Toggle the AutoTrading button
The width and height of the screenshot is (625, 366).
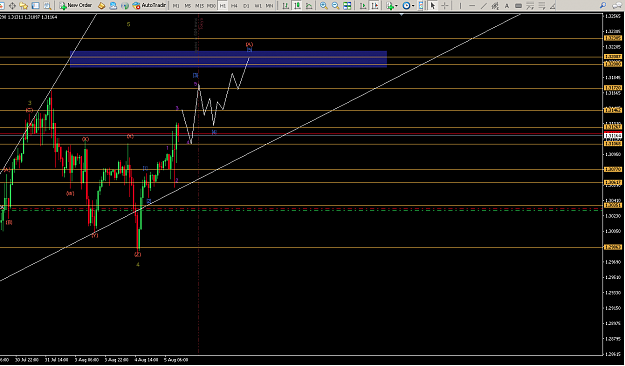tap(149, 5)
